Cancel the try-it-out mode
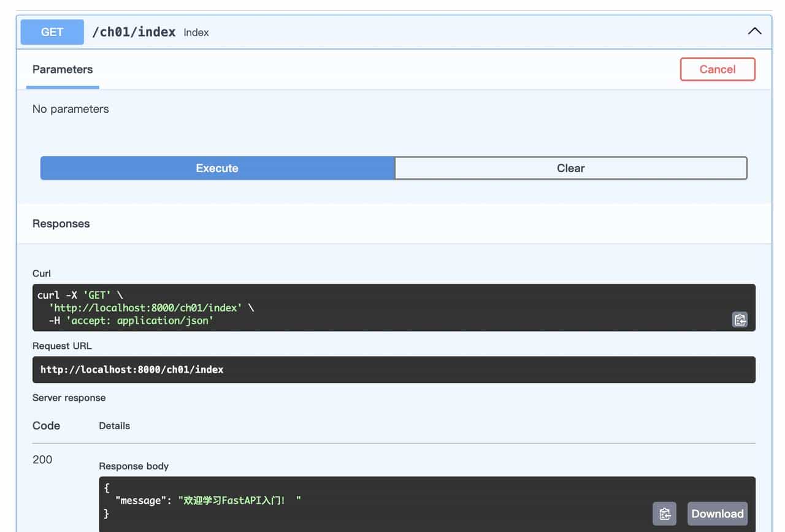The width and height of the screenshot is (785, 532). pyautogui.click(x=718, y=69)
